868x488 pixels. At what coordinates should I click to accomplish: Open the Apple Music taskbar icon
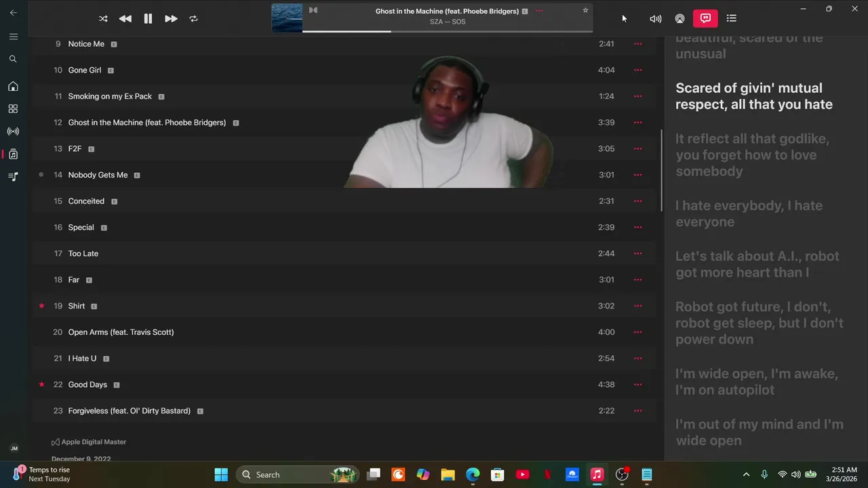pyautogui.click(x=597, y=474)
